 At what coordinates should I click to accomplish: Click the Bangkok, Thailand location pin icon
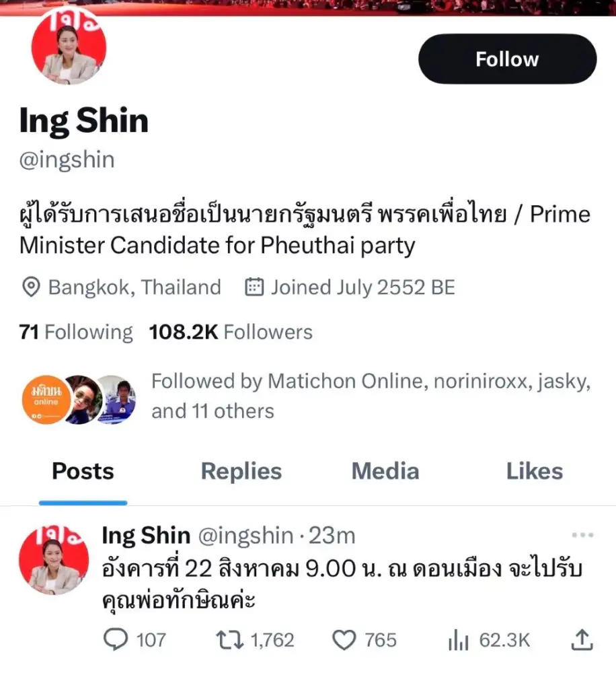30,288
